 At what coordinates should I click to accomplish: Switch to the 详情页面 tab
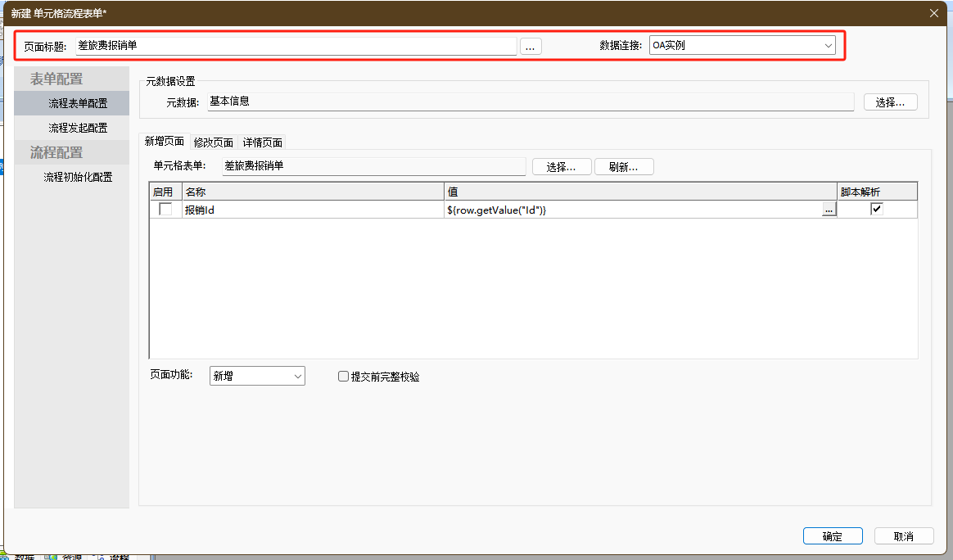click(263, 142)
